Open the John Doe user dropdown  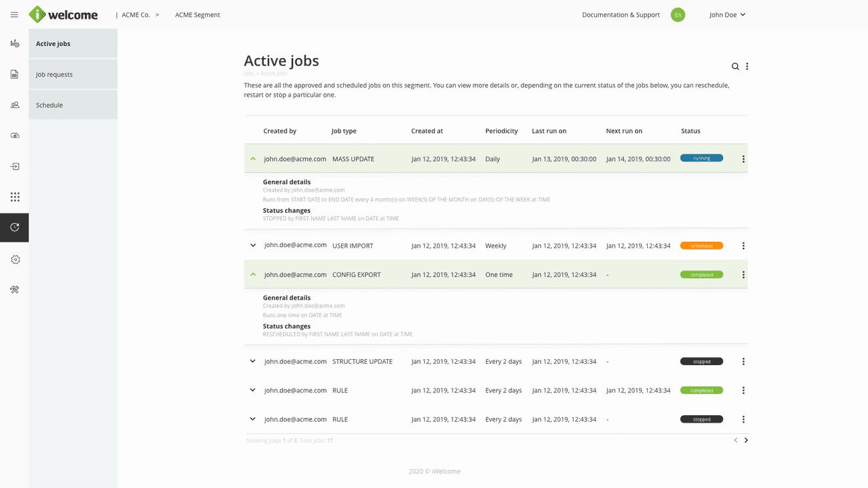(x=727, y=15)
